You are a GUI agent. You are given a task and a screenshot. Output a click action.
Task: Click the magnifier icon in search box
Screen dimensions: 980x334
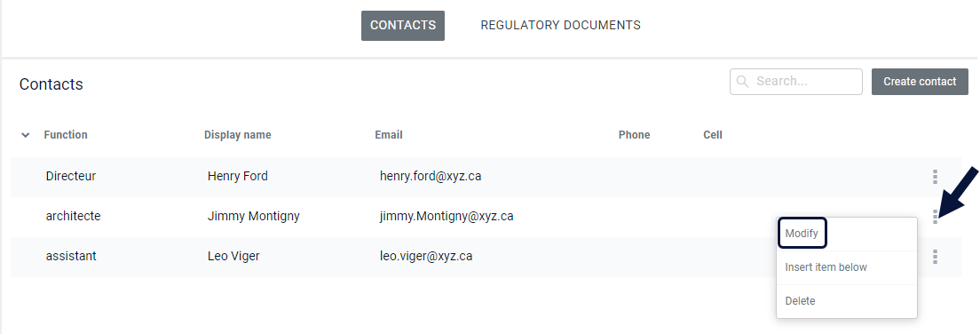(742, 82)
